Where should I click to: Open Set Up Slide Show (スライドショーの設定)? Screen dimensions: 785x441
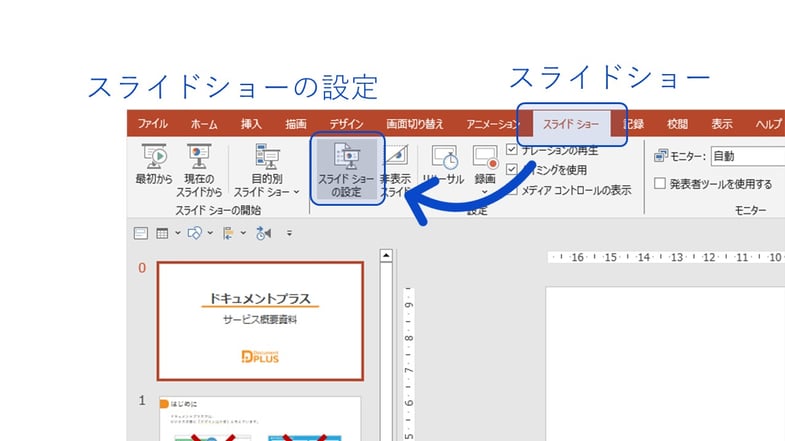pyautogui.click(x=346, y=170)
